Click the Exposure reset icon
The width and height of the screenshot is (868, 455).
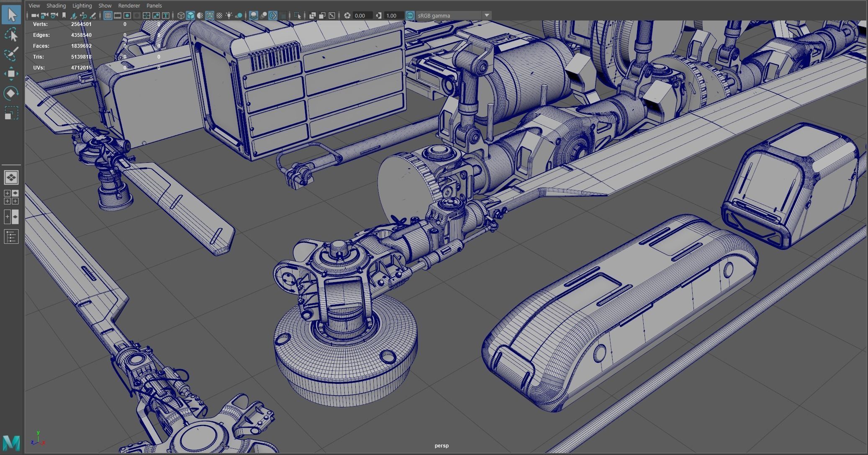tap(347, 15)
